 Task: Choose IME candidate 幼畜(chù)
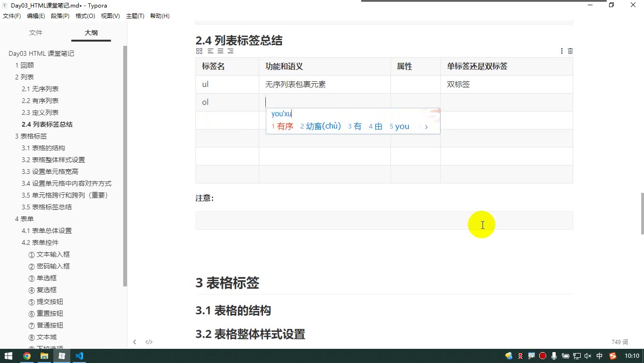coord(321,126)
